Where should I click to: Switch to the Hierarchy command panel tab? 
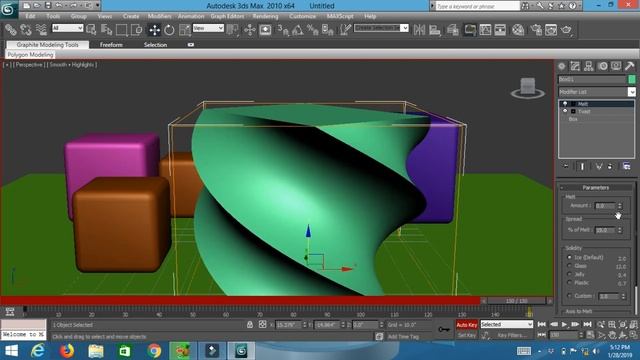589,66
